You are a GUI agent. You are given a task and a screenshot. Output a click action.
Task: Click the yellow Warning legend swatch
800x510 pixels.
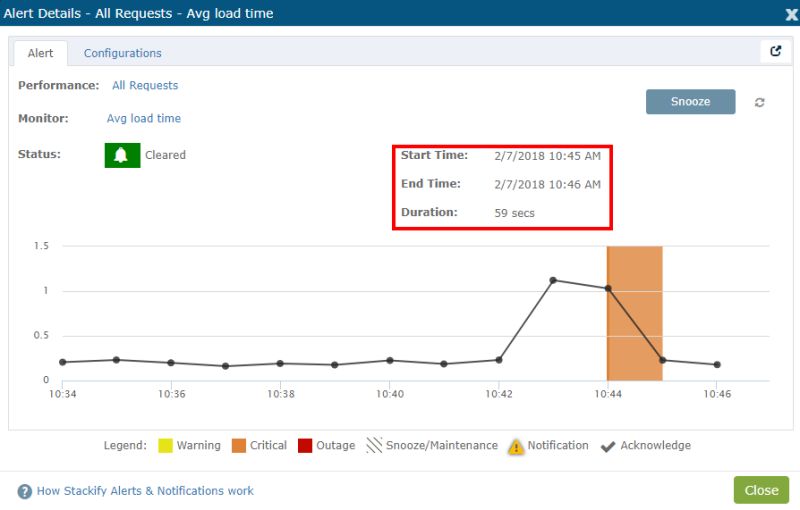click(x=165, y=446)
